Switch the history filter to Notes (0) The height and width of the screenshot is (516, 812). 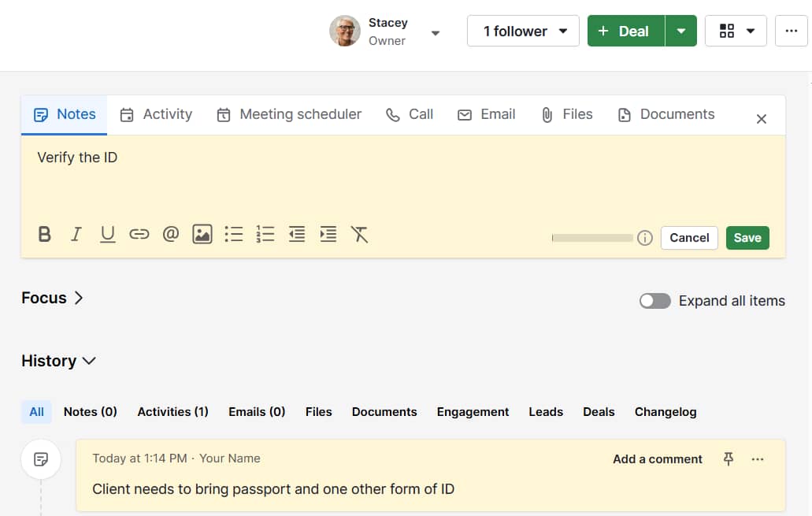pos(89,411)
